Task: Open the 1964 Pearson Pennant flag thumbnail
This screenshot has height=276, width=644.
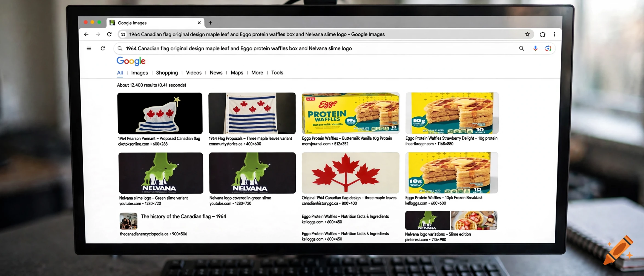Action: pyautogui.click(x=160, y=113)
